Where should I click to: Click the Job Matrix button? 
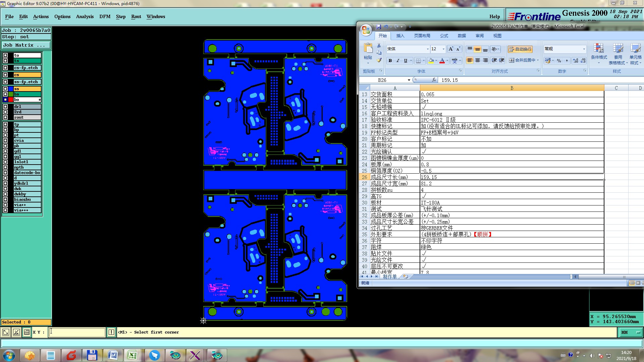(x=26, y=45)
